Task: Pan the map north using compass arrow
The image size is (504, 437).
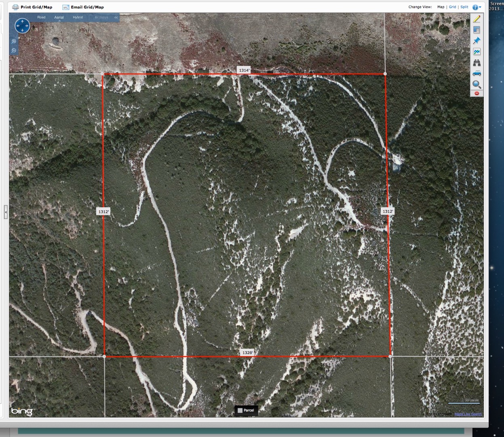Action: 22,21
